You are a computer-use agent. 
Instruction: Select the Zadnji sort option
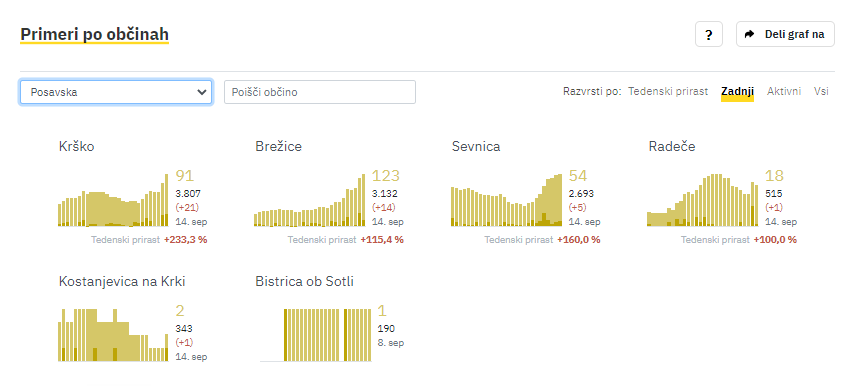737,91
